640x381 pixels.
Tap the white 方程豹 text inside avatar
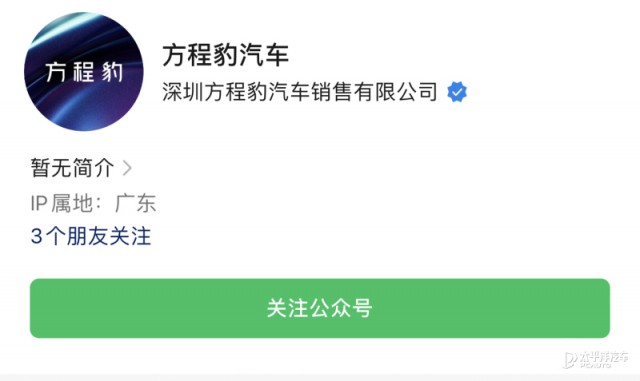[x=84, y=72]
